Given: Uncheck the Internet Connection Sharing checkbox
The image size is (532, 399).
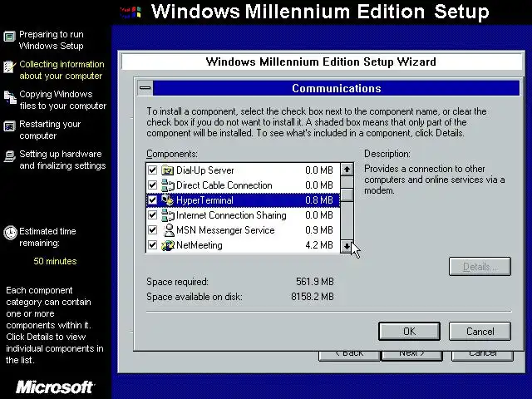Looking at the screenshot, I should click(x=152, y=214).
